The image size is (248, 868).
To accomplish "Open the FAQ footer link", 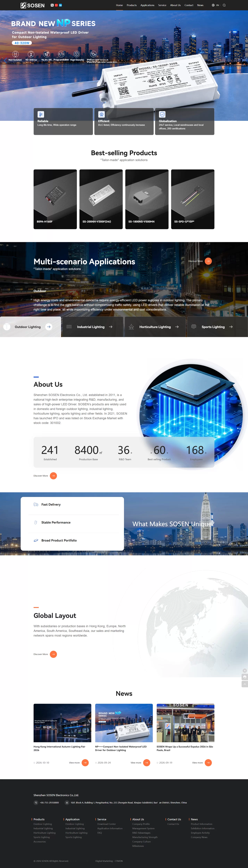I will point(99,833).
